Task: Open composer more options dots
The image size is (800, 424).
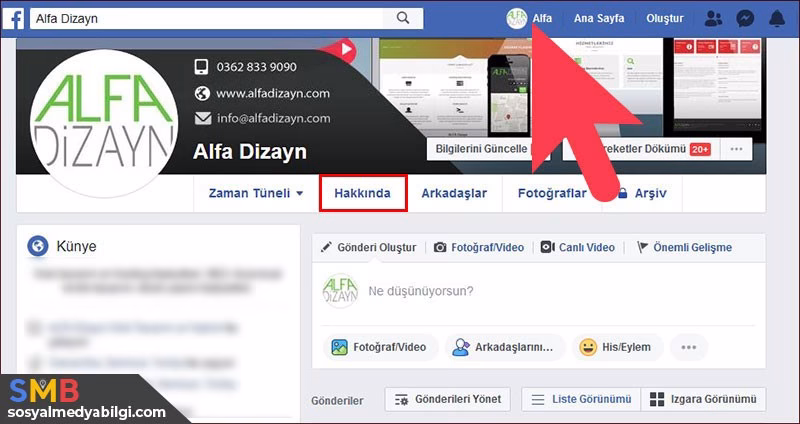Action: pos(689,347)
